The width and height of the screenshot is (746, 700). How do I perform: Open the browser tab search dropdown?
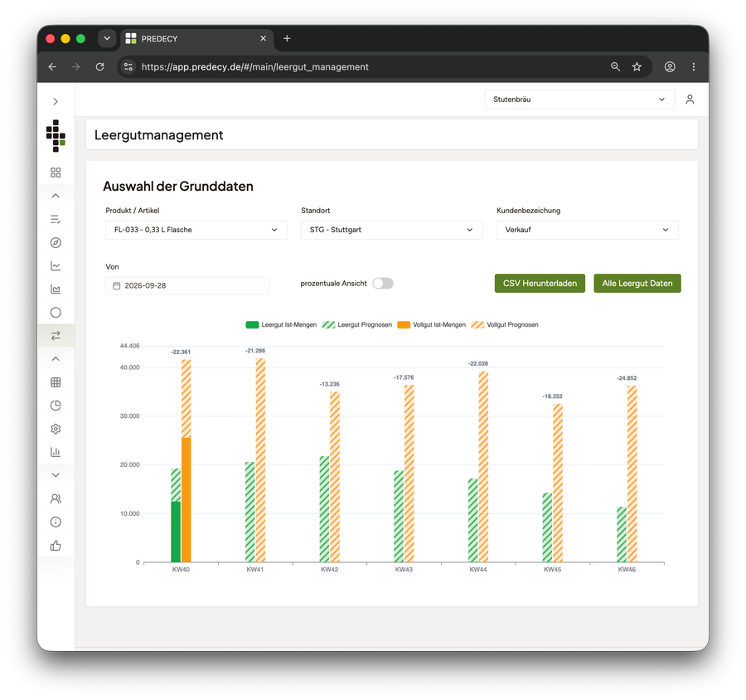coord(107,39)
